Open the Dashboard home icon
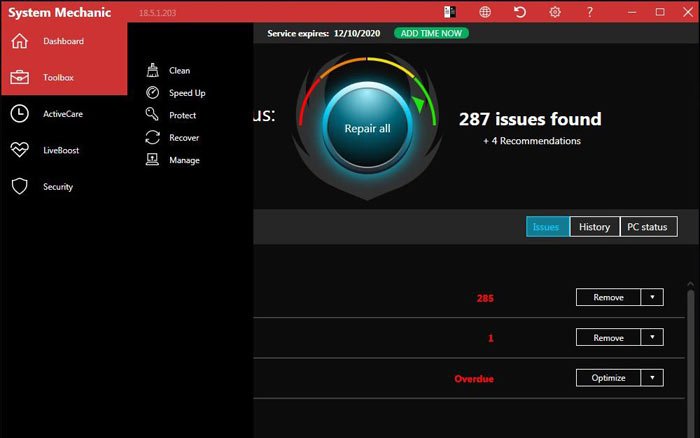This screenshot has height=438, width=700. (x=20, y=41)
